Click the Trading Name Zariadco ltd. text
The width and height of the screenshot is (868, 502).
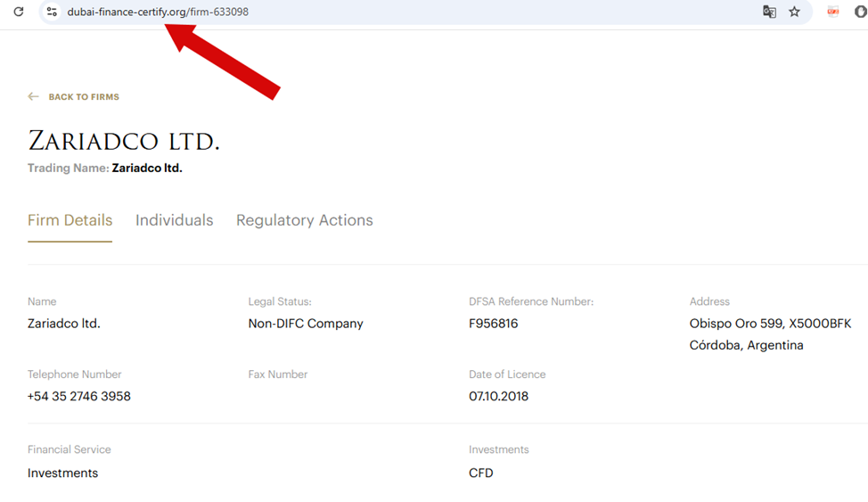point(147,168)
